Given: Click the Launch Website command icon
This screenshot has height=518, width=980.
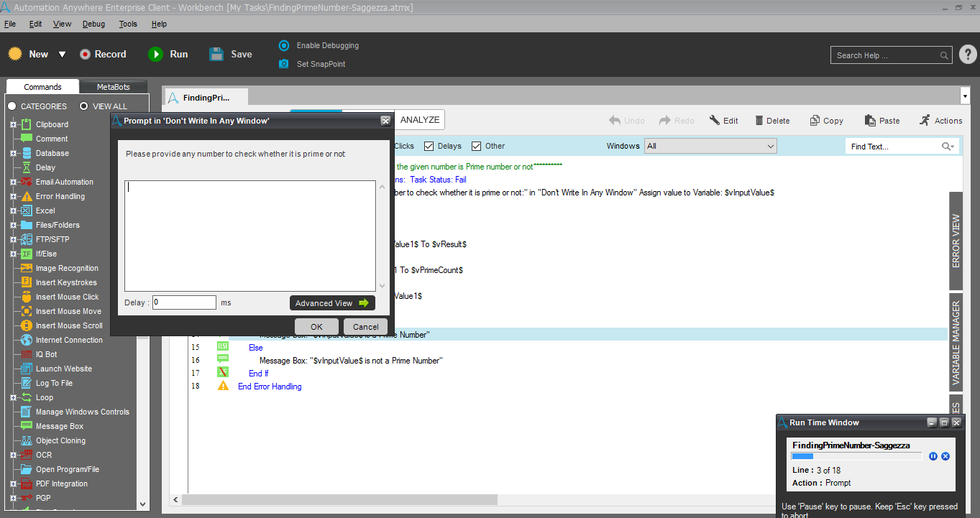Looking at the screenshot, I should click(x=25, y=369).
